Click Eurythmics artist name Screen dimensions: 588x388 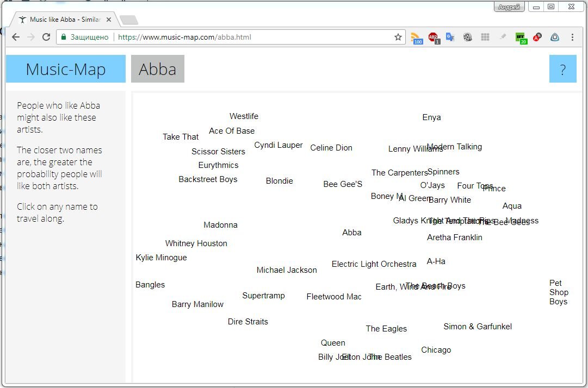pos(218,165)
